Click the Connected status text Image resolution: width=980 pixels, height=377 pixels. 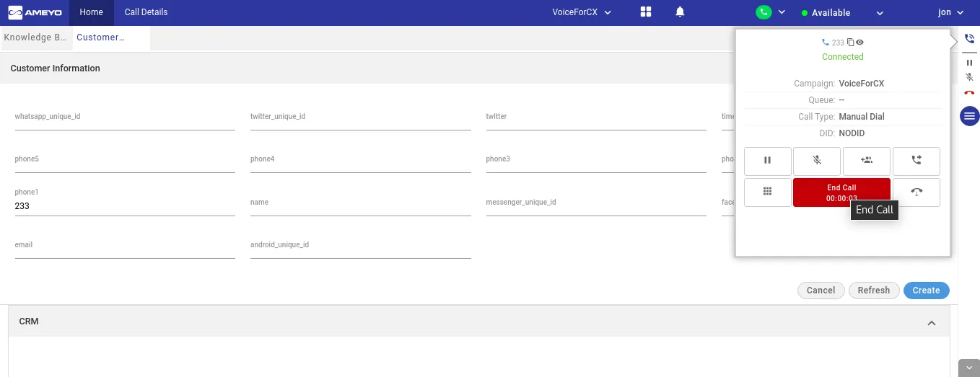[x=843, y=57]
